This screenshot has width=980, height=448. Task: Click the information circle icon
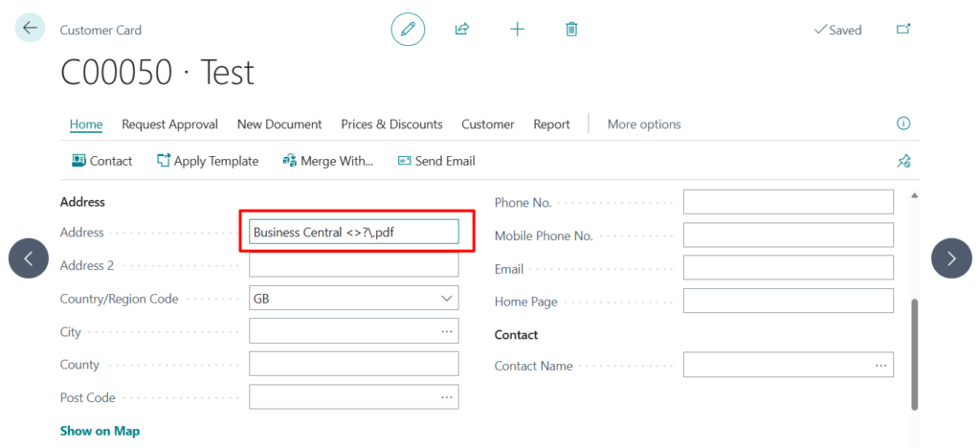point(902,123)
